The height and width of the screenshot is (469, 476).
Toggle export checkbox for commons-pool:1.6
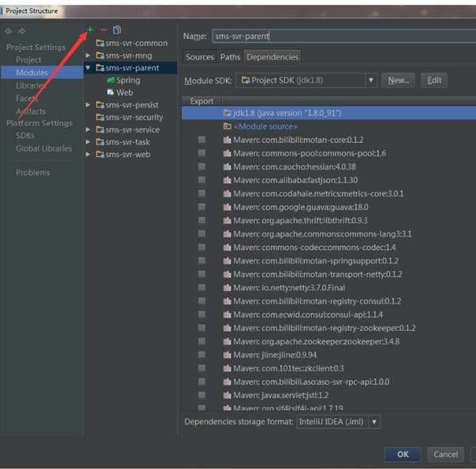pyautogui.click(x=202, y=153)
